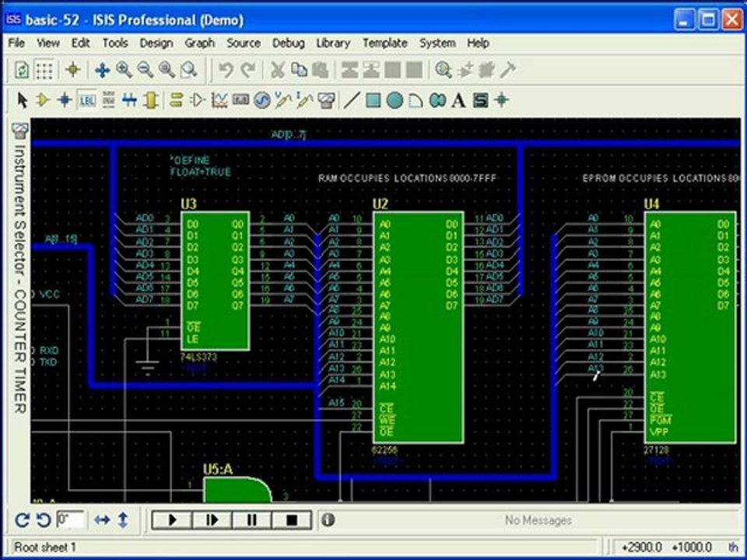Select the Bus mode icon
Viewport: 747px width, 560px height.
(x=129, y=100)
